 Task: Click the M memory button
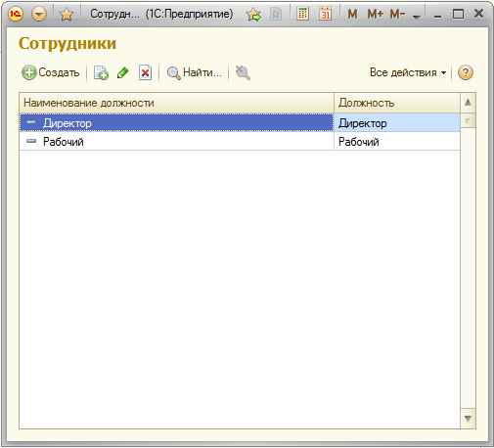(x=352, y=14)
